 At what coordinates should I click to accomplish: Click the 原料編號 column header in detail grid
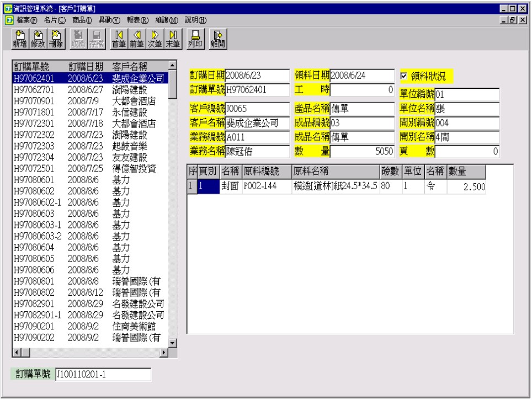[x=267, y=172]
